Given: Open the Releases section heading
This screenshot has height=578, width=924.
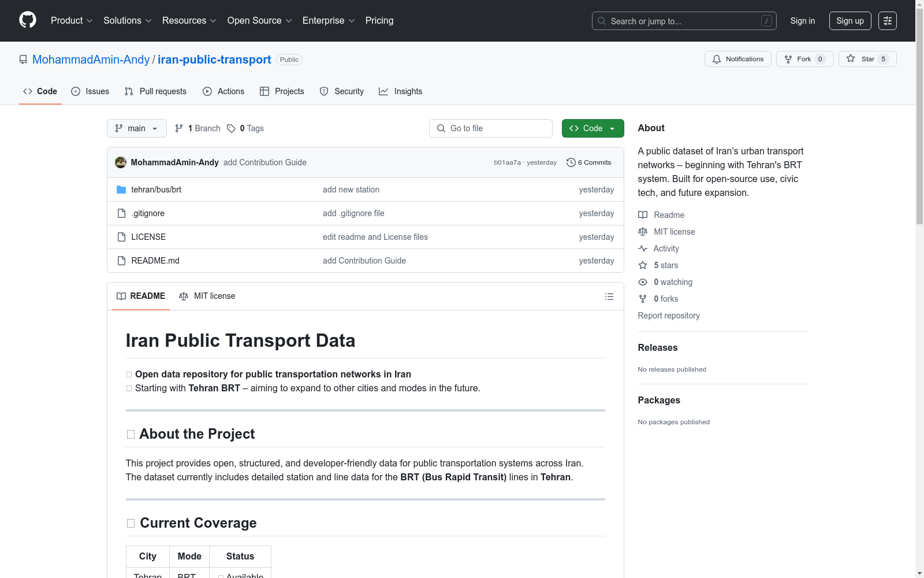Looking at the screenshot, I should (x=658, y=347).
